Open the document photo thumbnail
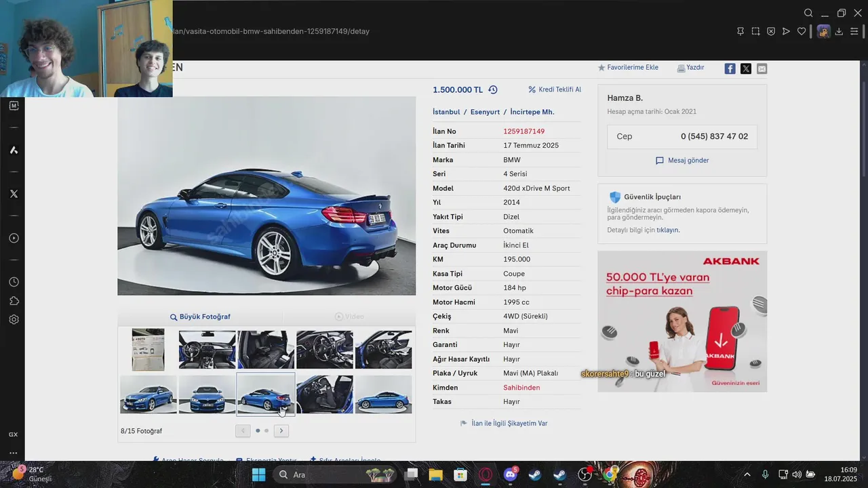The width and height of the screenshot is (868, 488). pyautogui.click(x=148, y=350)
